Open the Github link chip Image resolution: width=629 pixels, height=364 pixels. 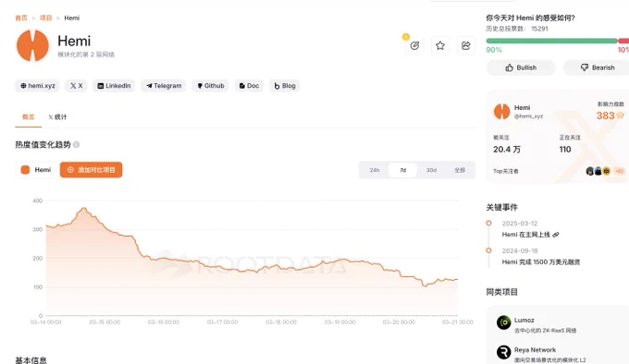point(210,86)
